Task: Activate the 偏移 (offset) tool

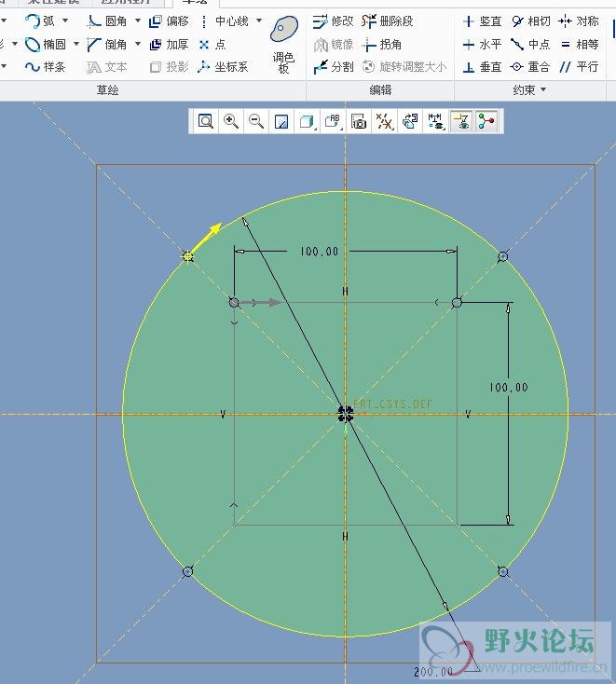Action: 169,21
